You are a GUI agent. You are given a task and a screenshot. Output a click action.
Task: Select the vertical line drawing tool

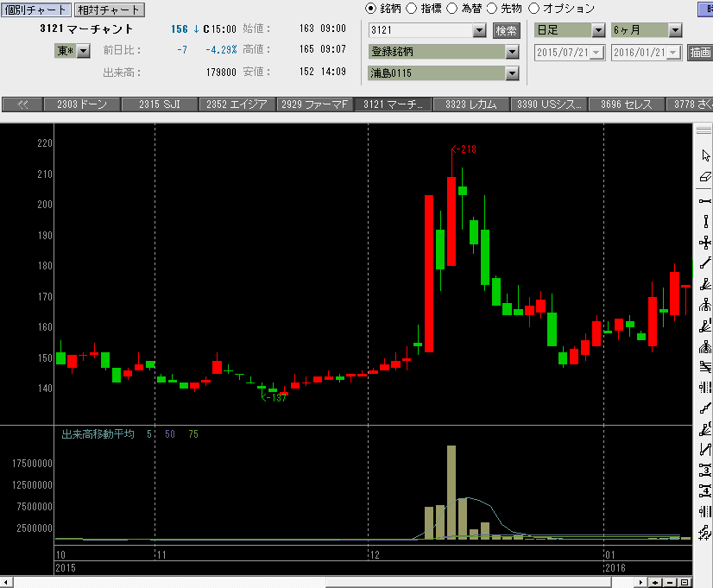pyautogui.click(x=705, y=221)
